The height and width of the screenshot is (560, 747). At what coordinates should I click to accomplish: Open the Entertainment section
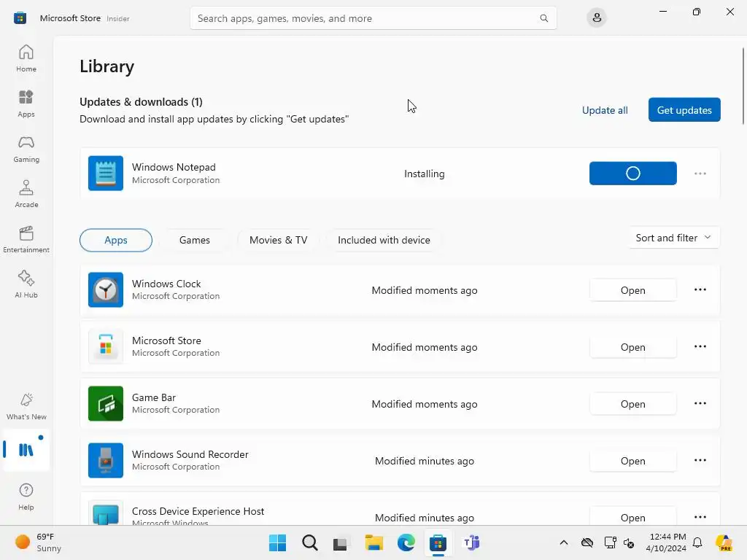point(26,239)
